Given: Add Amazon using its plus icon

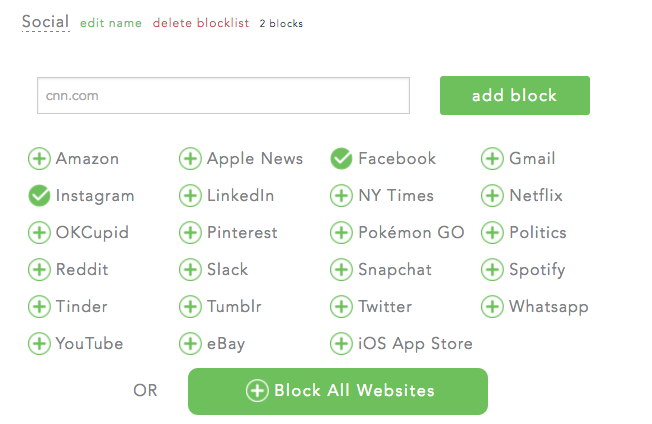Looking at the screenshot, I should [x=39, y=159].
